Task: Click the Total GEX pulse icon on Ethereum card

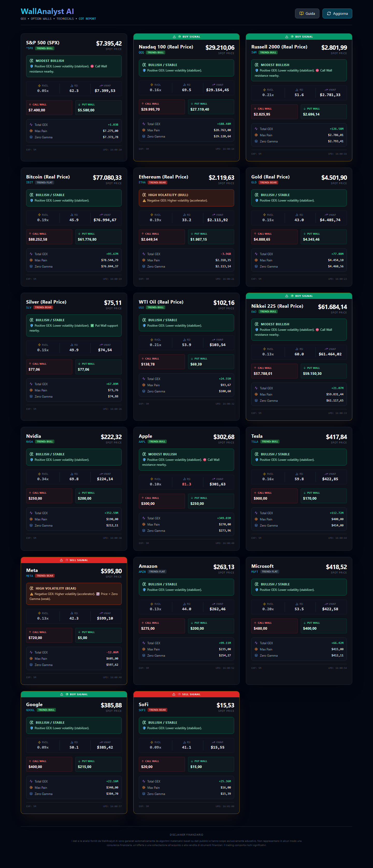Action: tap(144, 254)
